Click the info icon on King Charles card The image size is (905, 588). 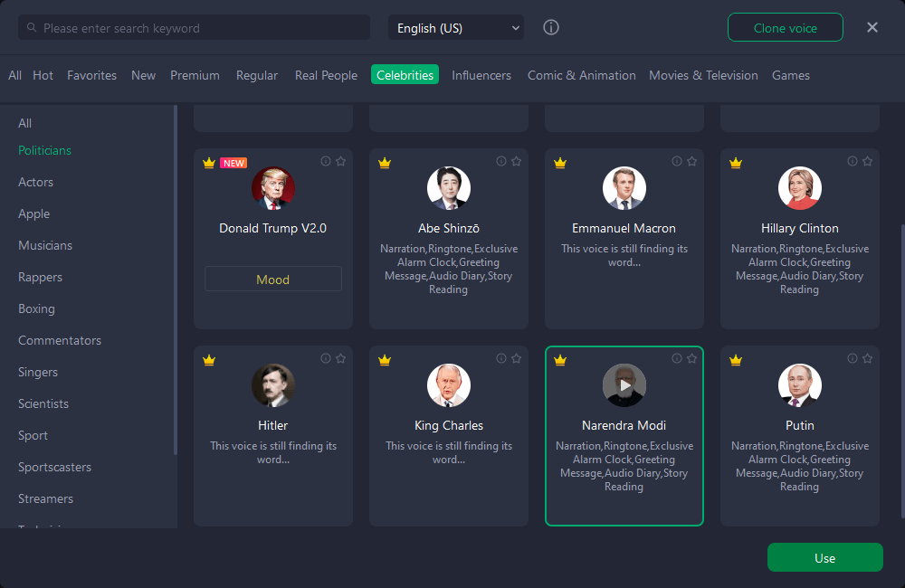(x=501, y=358)
